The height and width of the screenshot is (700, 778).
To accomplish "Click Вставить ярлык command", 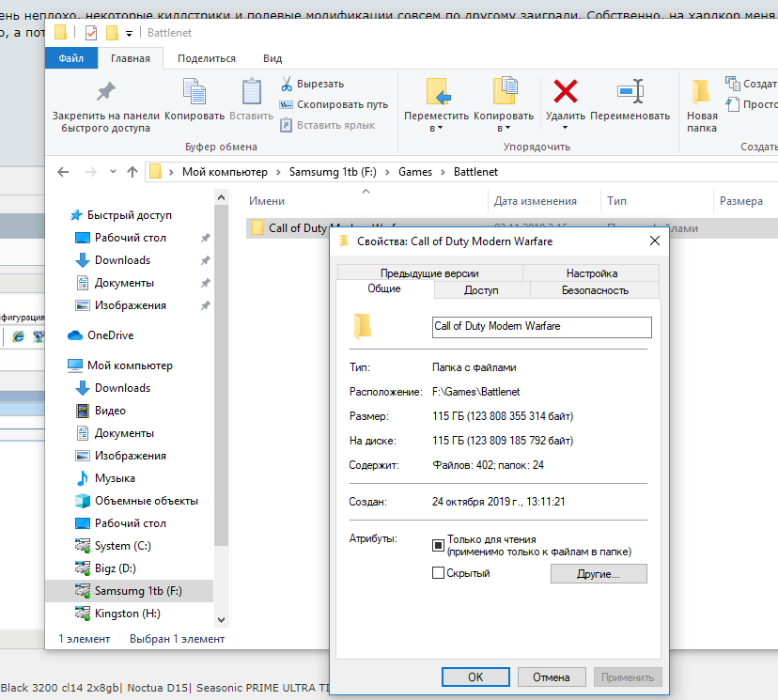I will click(x=328, y=125).
